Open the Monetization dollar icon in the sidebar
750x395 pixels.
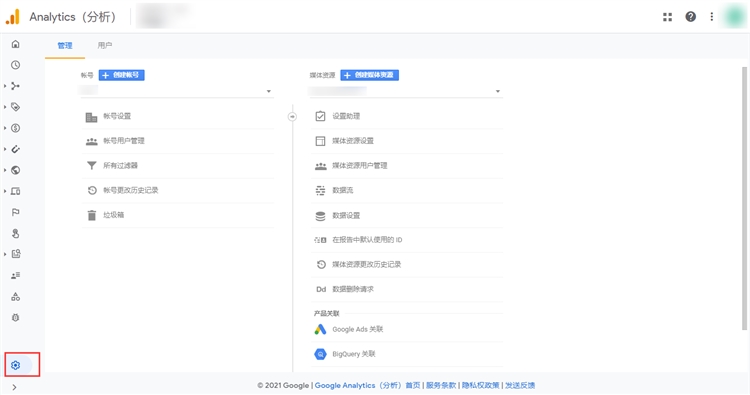point(16,128)
